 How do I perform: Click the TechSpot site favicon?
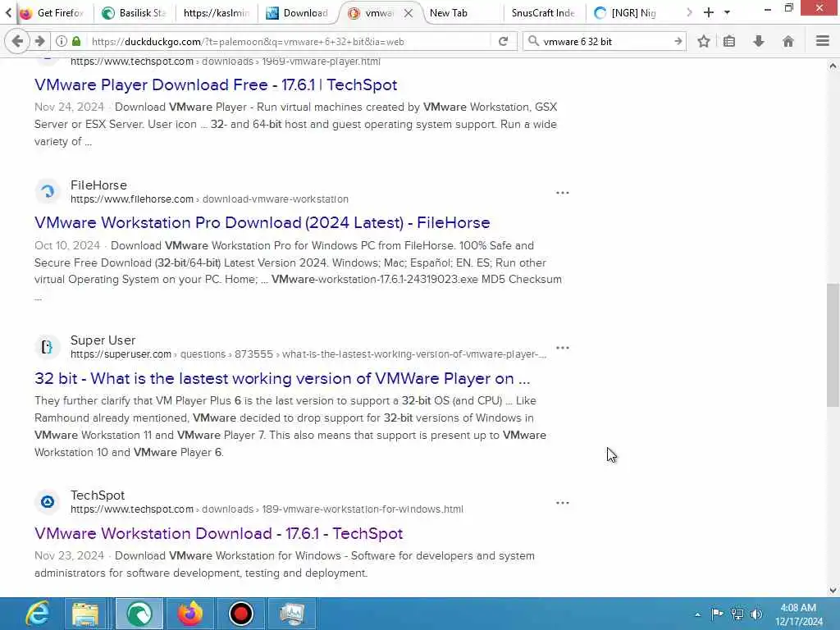[x=48, y=501]
